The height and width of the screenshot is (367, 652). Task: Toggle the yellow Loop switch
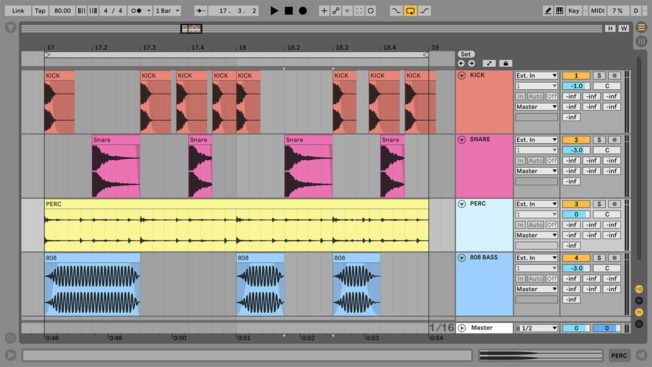pyautogui.click(x=410, y=11)
